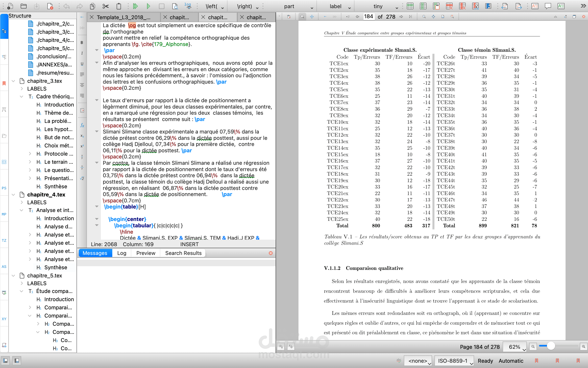
Task: Click the add table row icon
Action: tap(410, 6)
